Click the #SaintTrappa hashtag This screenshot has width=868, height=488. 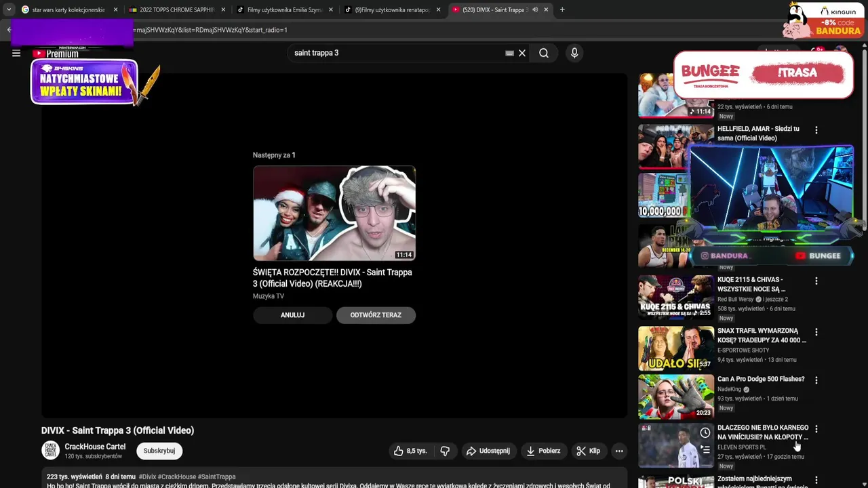(216, 477)
